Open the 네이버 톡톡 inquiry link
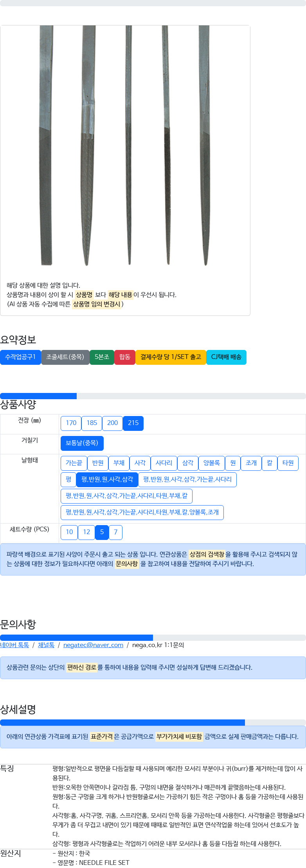Viewport: 306px width, 868px height. 14,645
